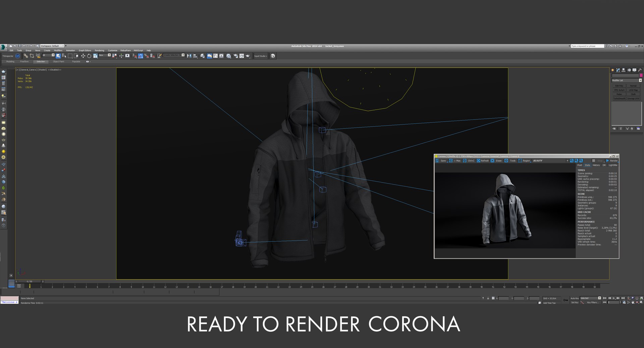Image resolution: width=644 pixels, height=348 pixels.
Task: Click the Bind to Space Warp icon
Action: click(38, 56)
